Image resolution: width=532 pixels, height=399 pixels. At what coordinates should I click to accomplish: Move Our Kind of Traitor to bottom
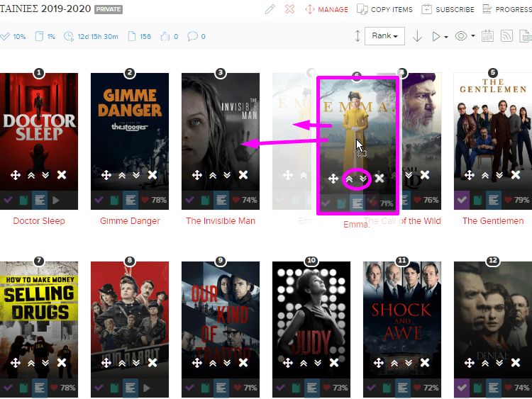tap(227, 364)
